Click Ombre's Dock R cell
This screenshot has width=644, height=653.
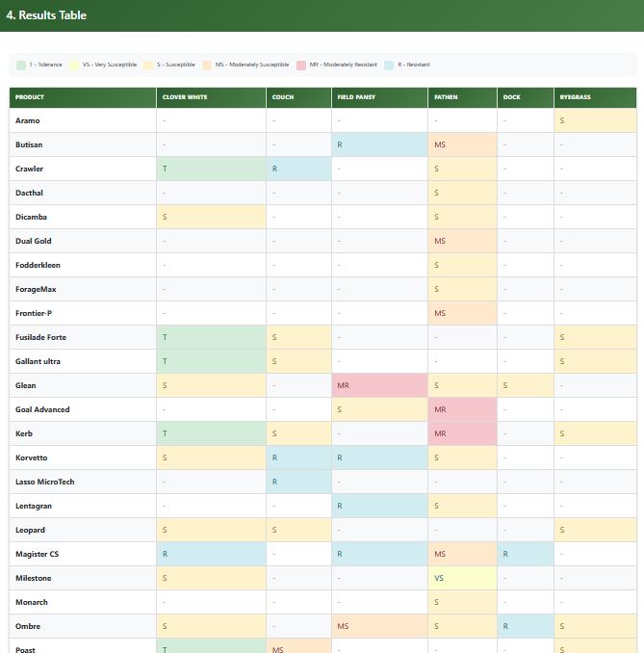[x=526, y=626]
